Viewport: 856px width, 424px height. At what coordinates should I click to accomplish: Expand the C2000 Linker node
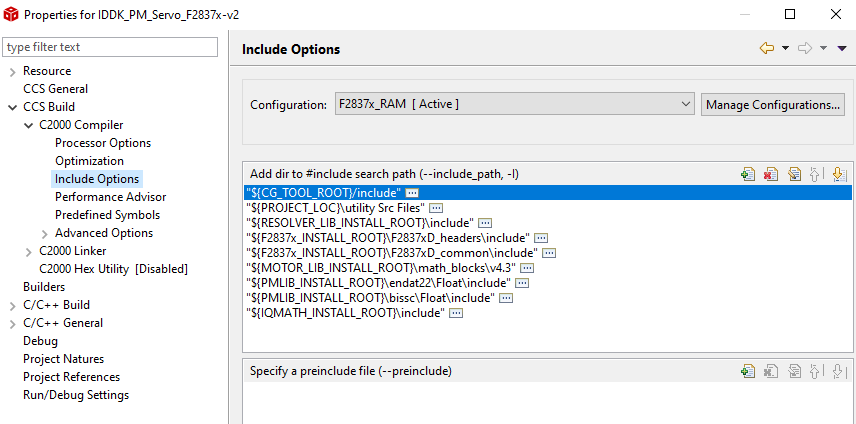click(x=28, y=251)
